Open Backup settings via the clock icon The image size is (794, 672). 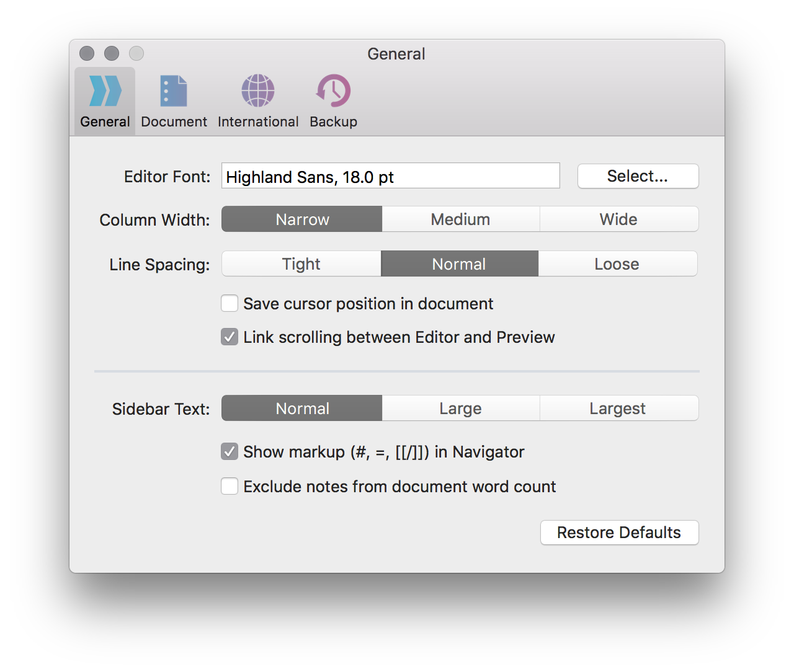coord(332,99)
